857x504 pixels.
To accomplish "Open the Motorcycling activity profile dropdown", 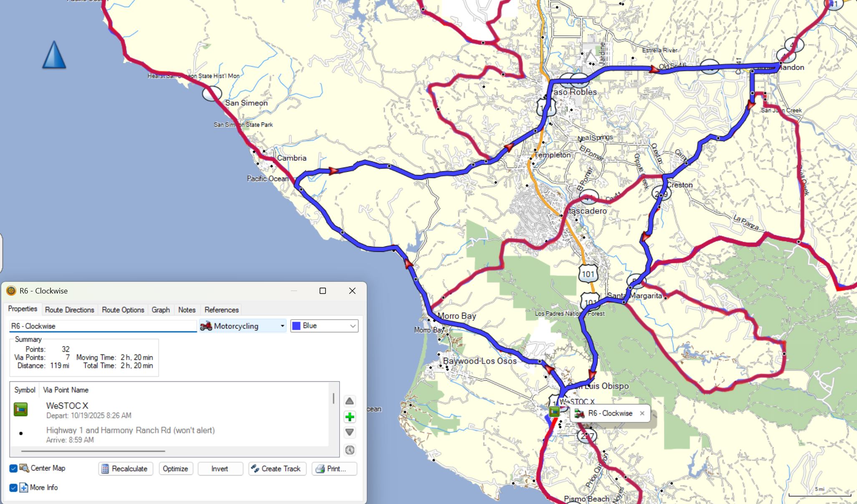I will point(242,326).
